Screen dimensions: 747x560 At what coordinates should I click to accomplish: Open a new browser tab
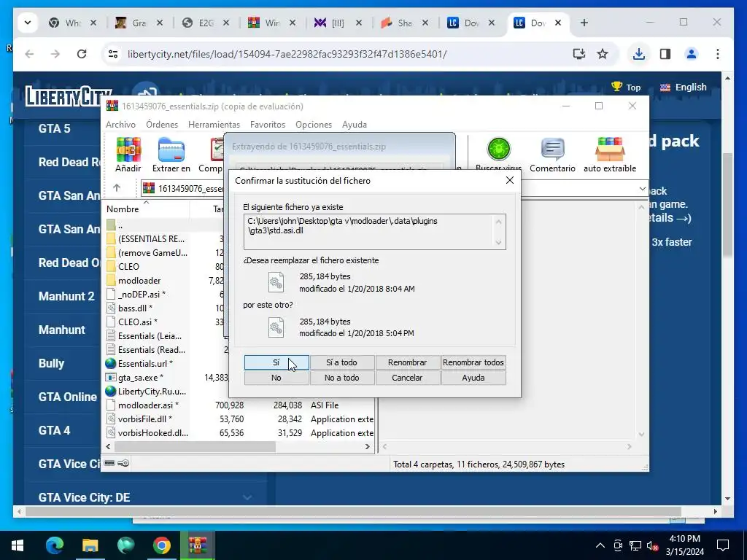[x=584, y=23]
